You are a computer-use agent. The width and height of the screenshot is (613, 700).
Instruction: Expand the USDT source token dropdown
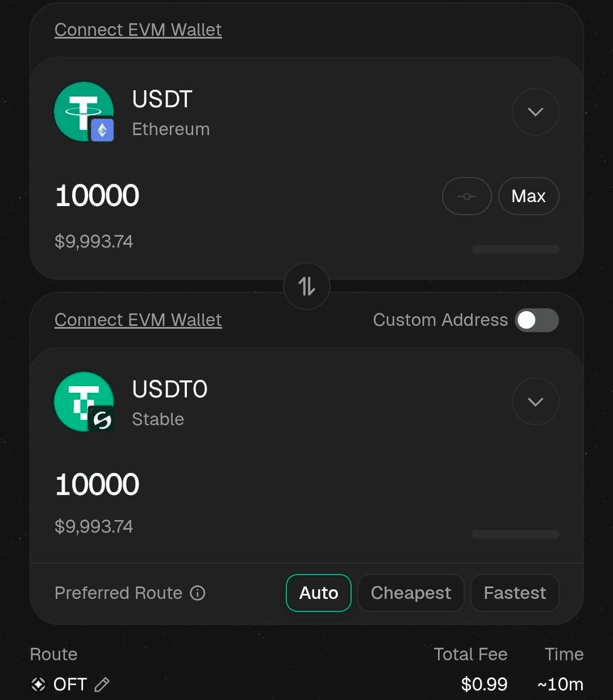(x=536, y=112)
